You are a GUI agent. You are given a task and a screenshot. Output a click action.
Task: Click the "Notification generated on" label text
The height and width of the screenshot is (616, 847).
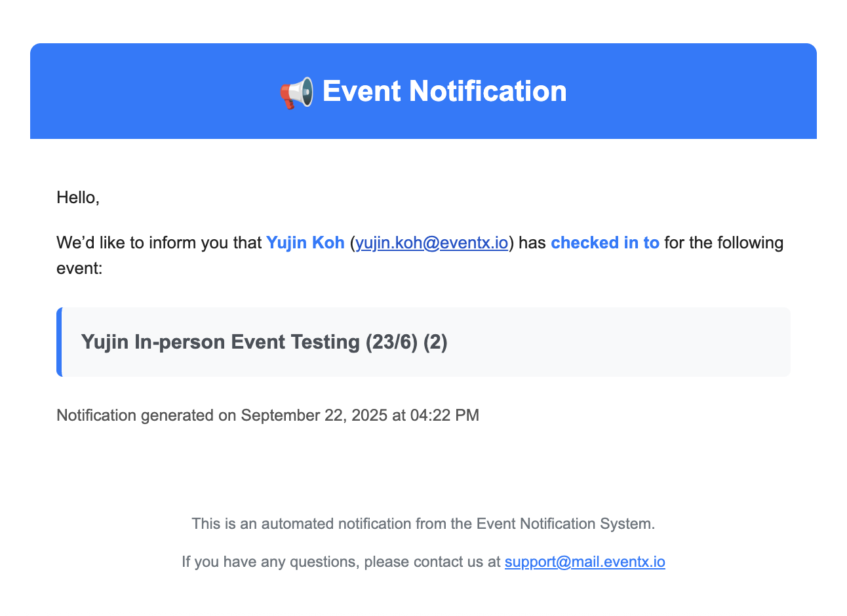click(146, 415)
